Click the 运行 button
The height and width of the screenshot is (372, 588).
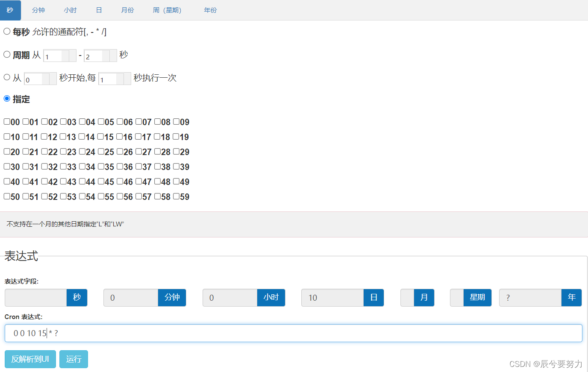pyautogui.click(x=73, y=359)
